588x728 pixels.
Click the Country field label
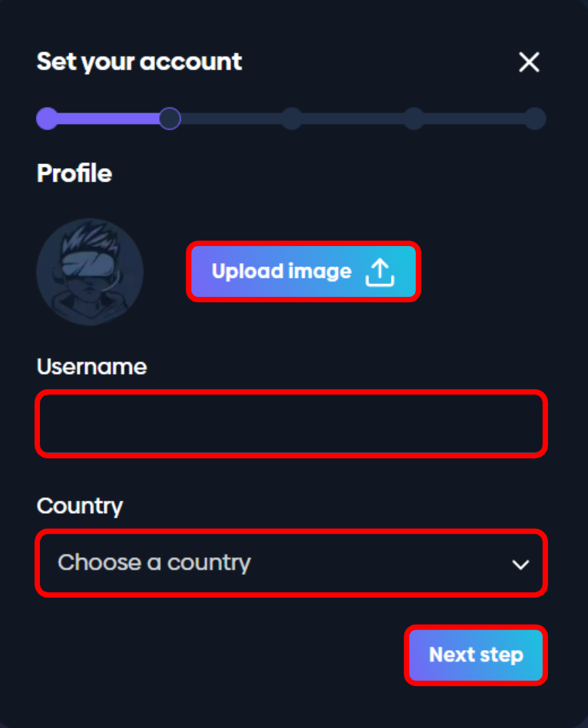point(80,506)
